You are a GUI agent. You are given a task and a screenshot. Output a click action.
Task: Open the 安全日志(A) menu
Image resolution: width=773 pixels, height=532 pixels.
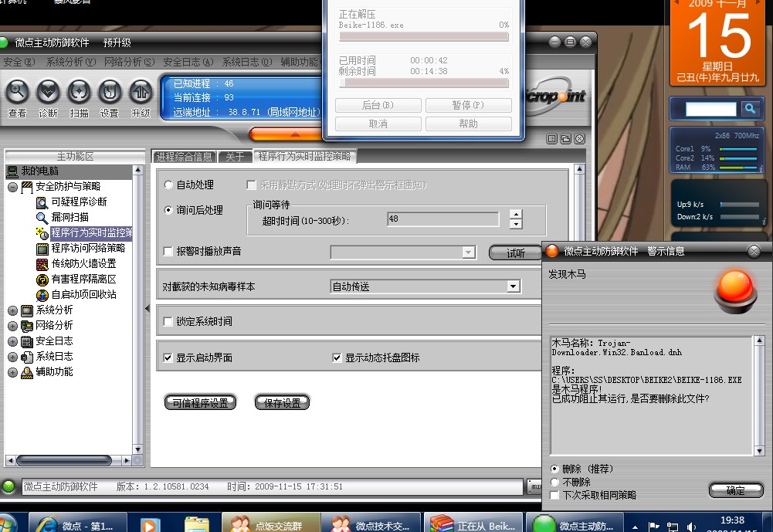coord(188,62)
